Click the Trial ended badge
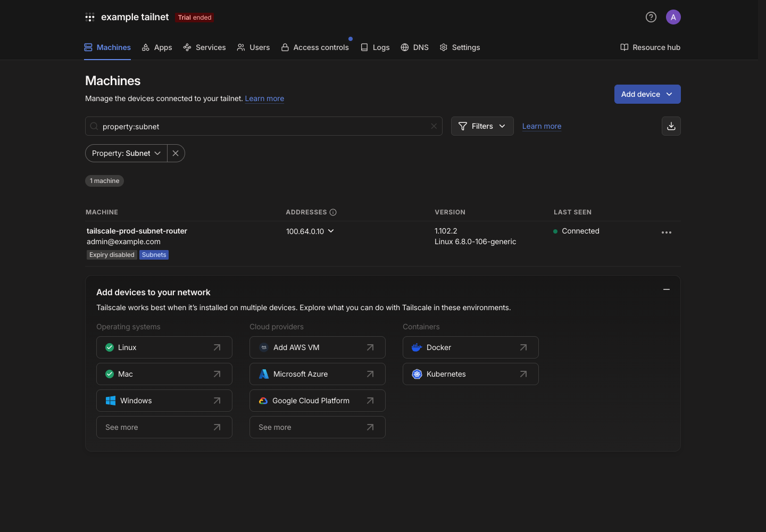This screenshot has height=532, width=766. click(195, 18)
